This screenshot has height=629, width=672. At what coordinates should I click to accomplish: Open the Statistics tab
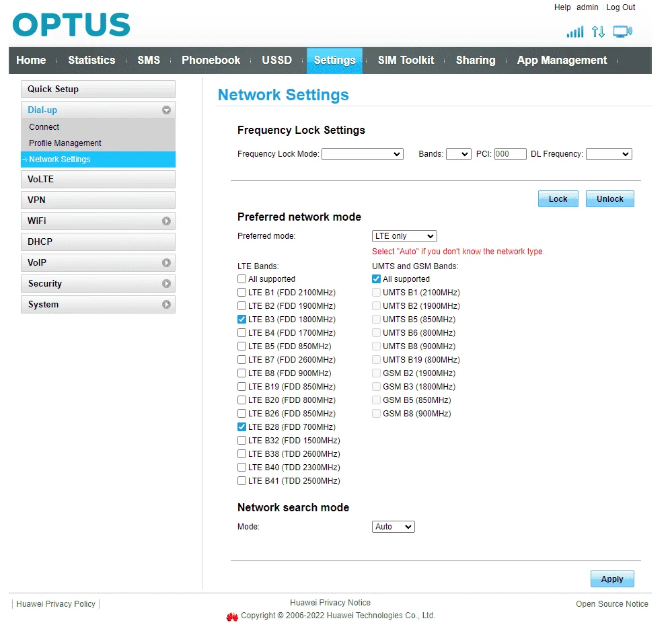pyautogui.click(x=91, y=61)
